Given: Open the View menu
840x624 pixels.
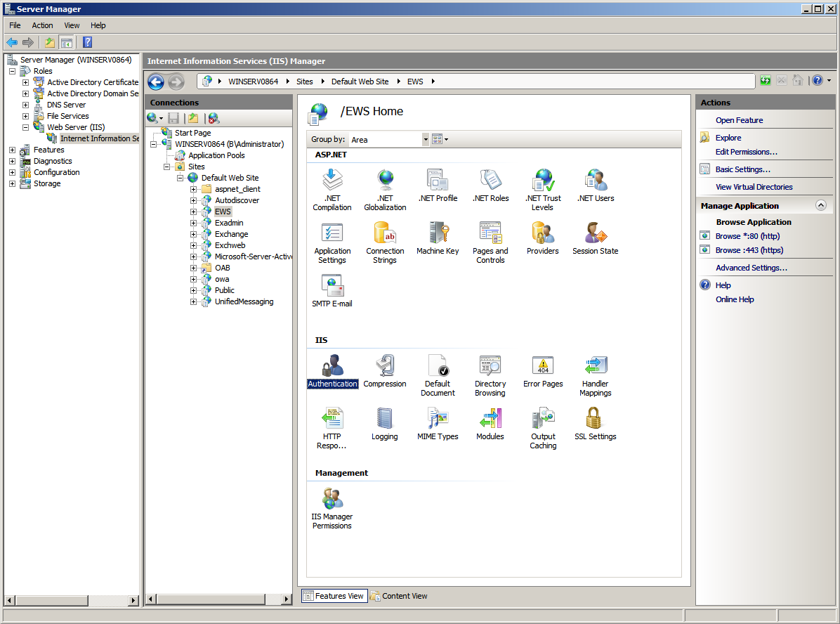Looking at the screenshot, I should coord(72,25).
